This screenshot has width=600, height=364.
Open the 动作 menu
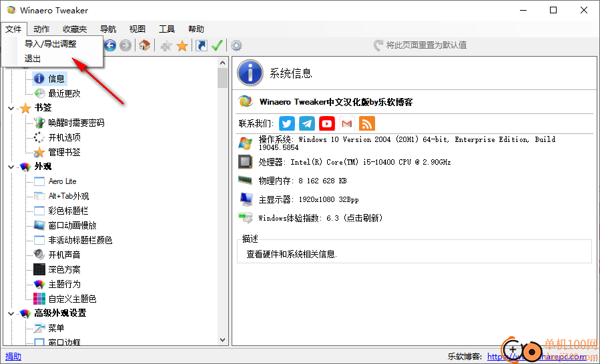tap(41, 29)
